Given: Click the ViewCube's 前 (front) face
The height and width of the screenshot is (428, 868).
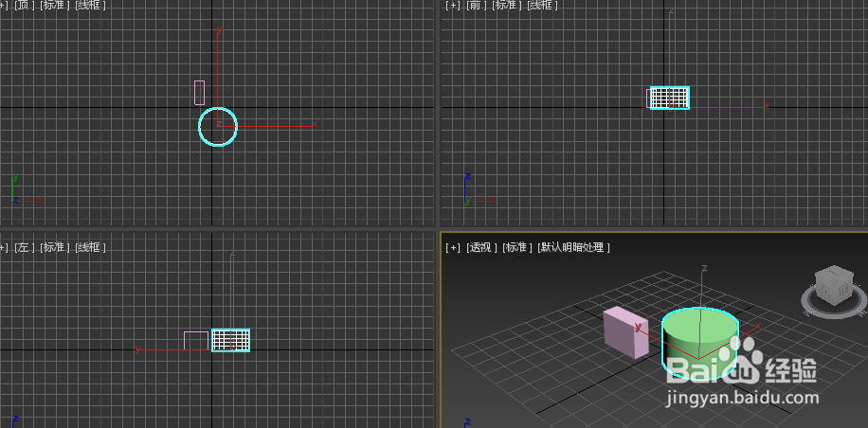Looking at the screenshot, I should click(843, 291).
